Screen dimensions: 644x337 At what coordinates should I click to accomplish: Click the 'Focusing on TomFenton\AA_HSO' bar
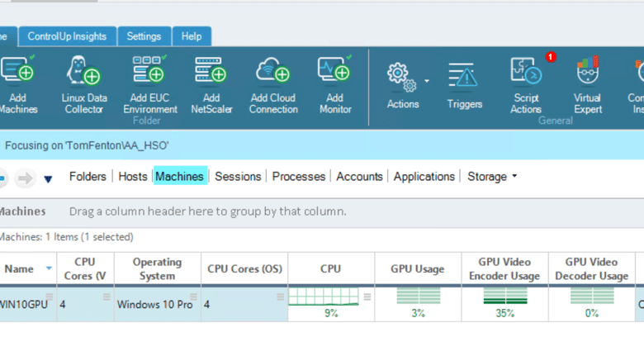322,145
